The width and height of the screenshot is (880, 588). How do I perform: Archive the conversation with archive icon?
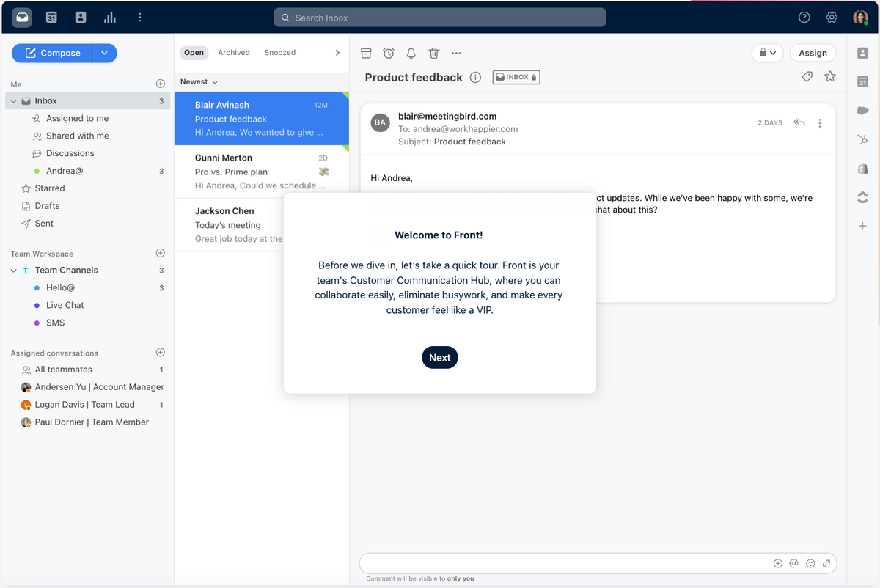[x=367, y=53]
